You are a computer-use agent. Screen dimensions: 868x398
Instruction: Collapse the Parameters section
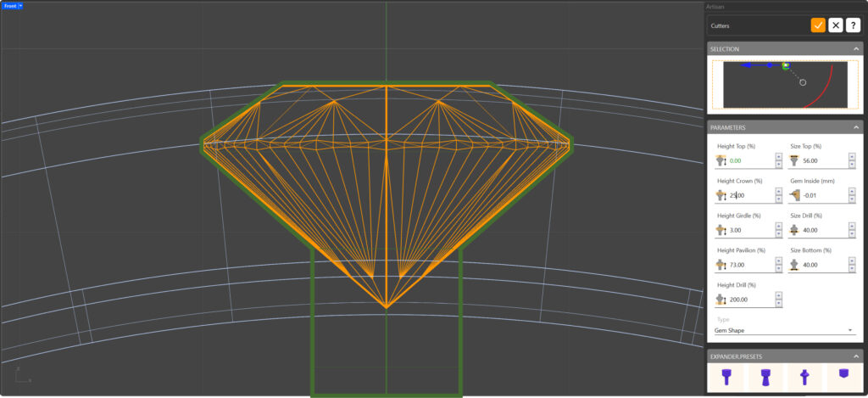click(x=856, y=128)
